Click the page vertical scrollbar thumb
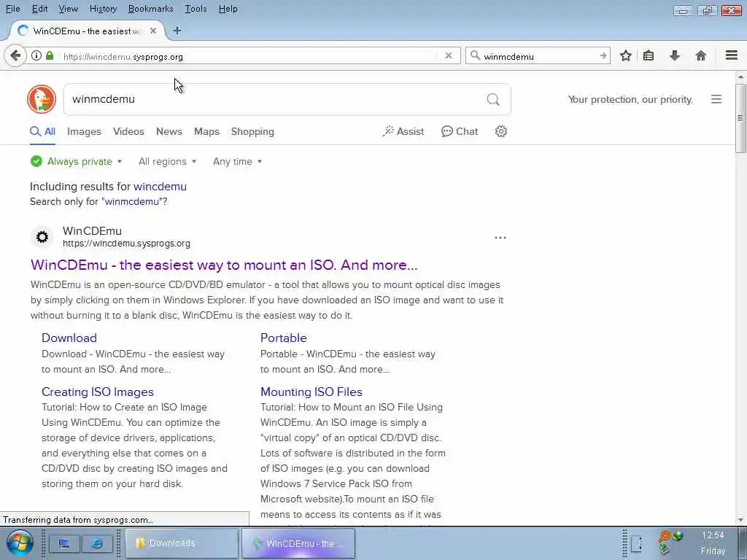 740,119
